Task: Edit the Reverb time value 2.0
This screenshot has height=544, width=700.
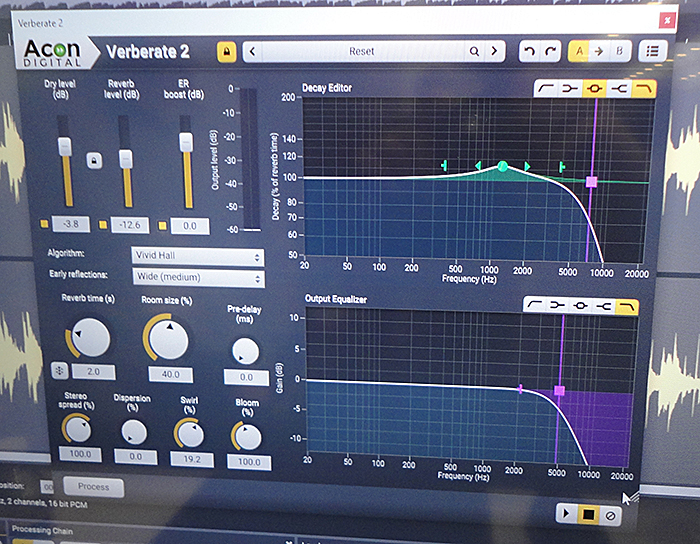Action: pyautogui.click(x=93, y=372)
